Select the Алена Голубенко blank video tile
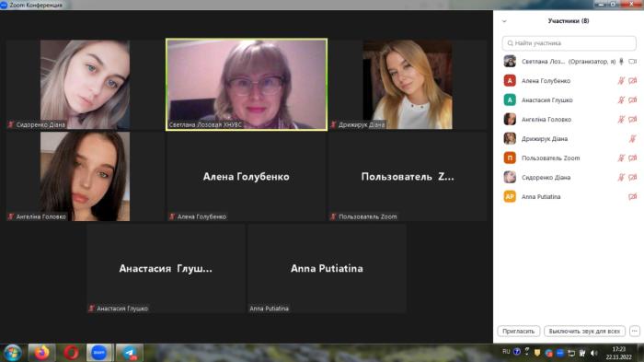Viewport: 644px width, 362px height. tap(247, 177)
